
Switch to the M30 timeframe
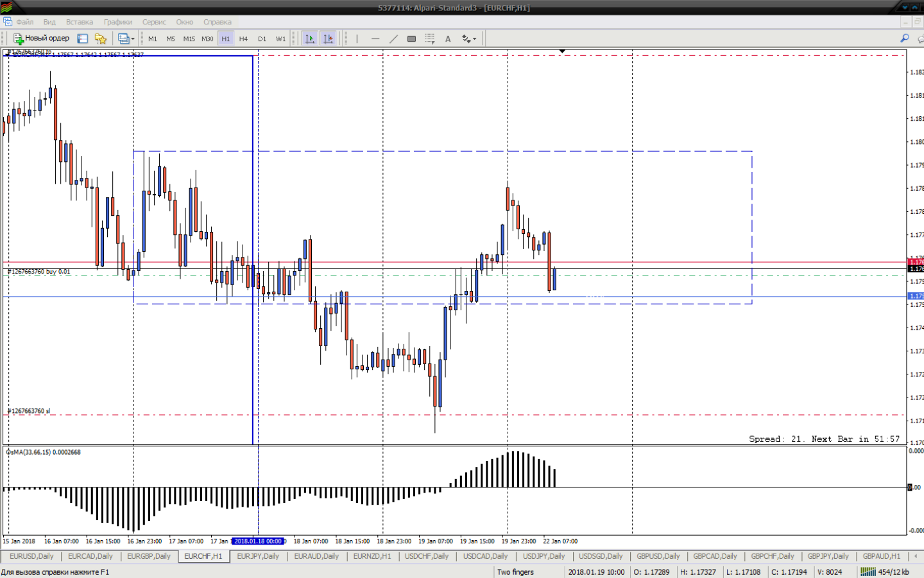[207, 39]
